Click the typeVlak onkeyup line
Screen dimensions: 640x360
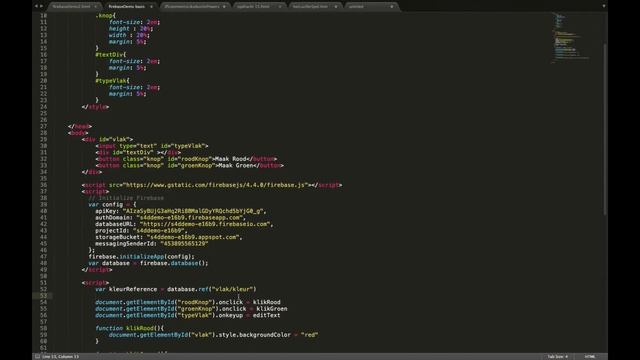(188, 316)
